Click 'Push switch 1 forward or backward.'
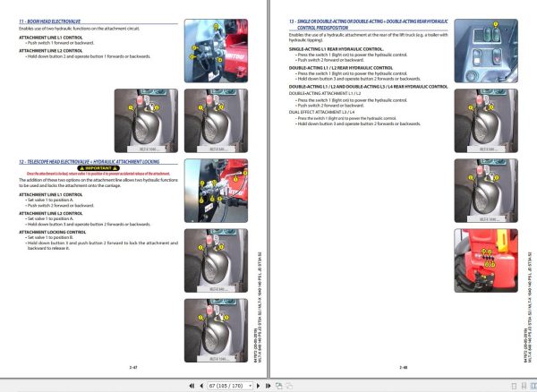This screenshot has width=537, height=392. tap(61, 43)
